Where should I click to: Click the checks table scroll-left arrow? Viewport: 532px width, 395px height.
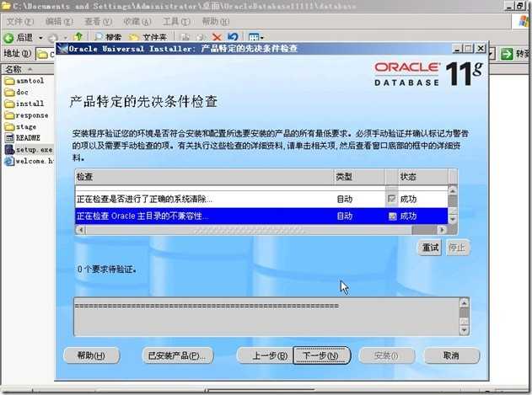click(80, 230)
